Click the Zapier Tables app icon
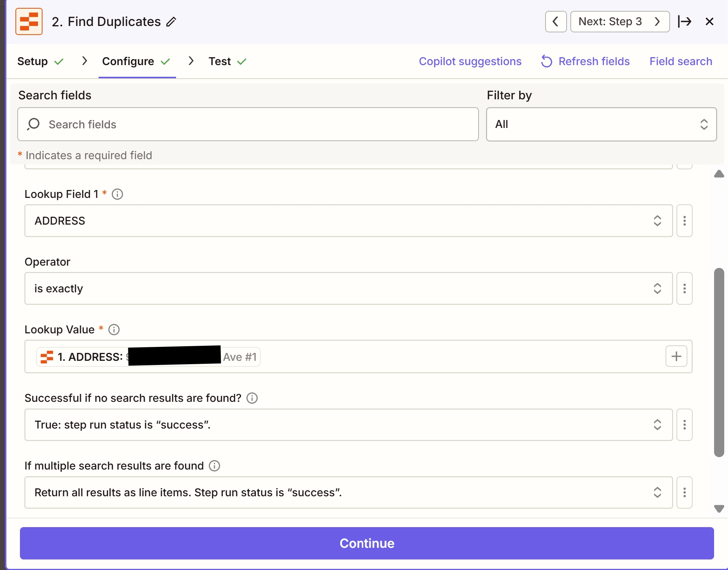 29,21
